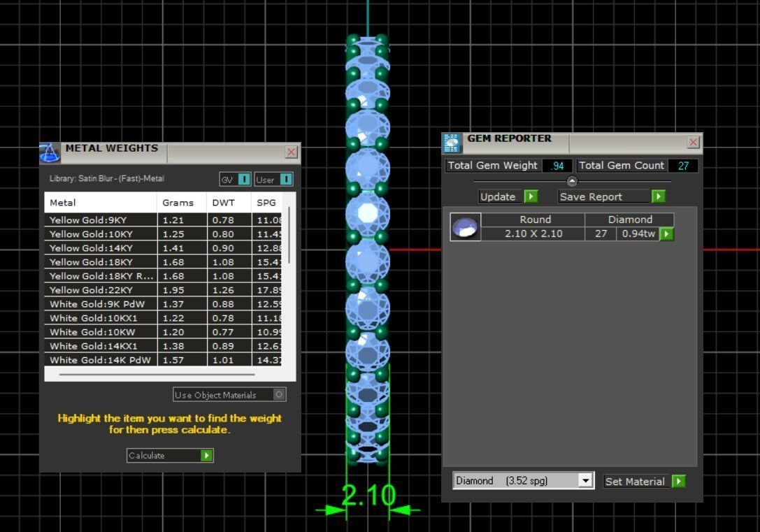Click the 0.94tw total weight cell

pyautogui.click(x=638, y=234)
